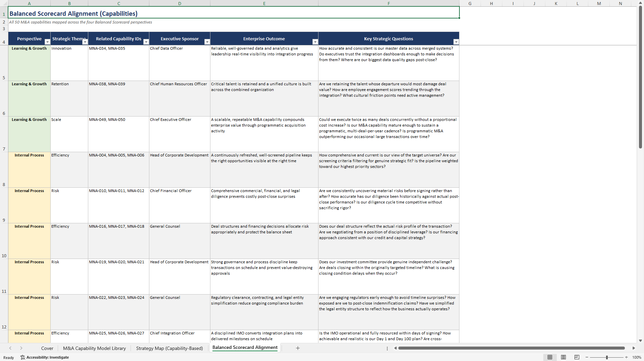This screenshot has height=361, width=644.
Task: Click the zoom slider handle
Action: point(607,357)
